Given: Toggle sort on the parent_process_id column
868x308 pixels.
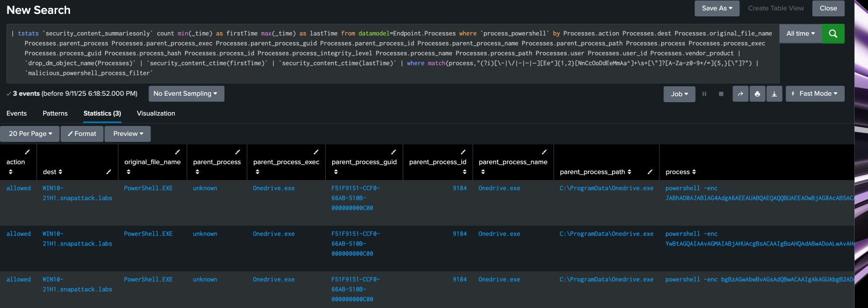Looking at the screenshot, I should (x=464, y=172).
